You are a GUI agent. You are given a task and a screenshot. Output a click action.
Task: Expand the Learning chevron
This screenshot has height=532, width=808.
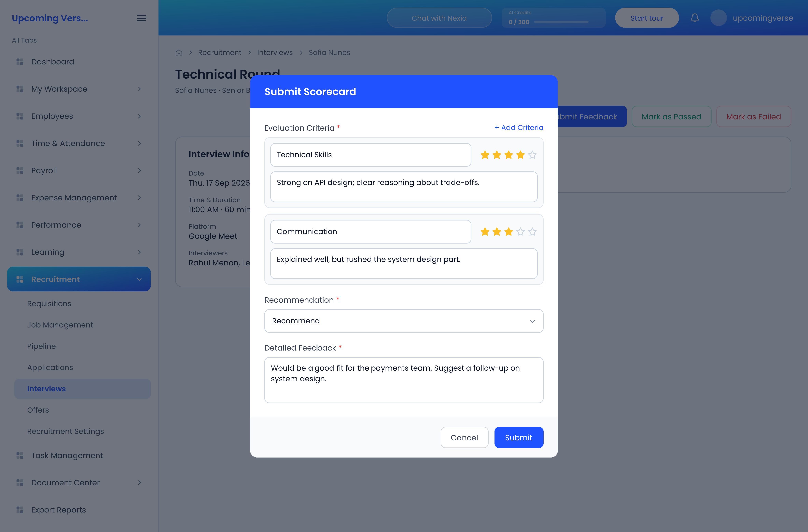tap(139, 252)
